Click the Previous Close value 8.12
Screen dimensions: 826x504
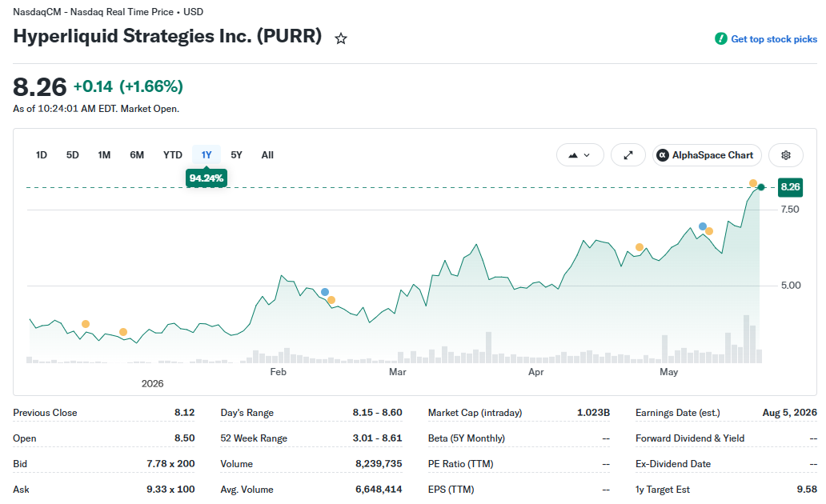(184, 412)
